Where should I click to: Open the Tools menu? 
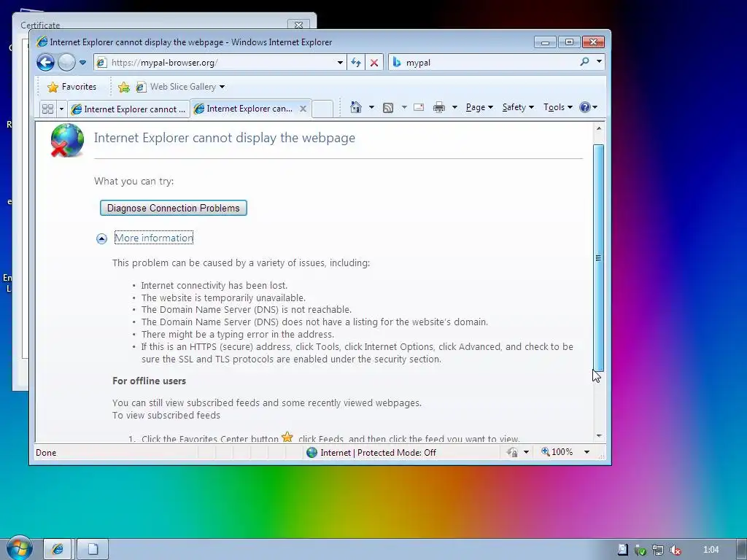point(558,107)
